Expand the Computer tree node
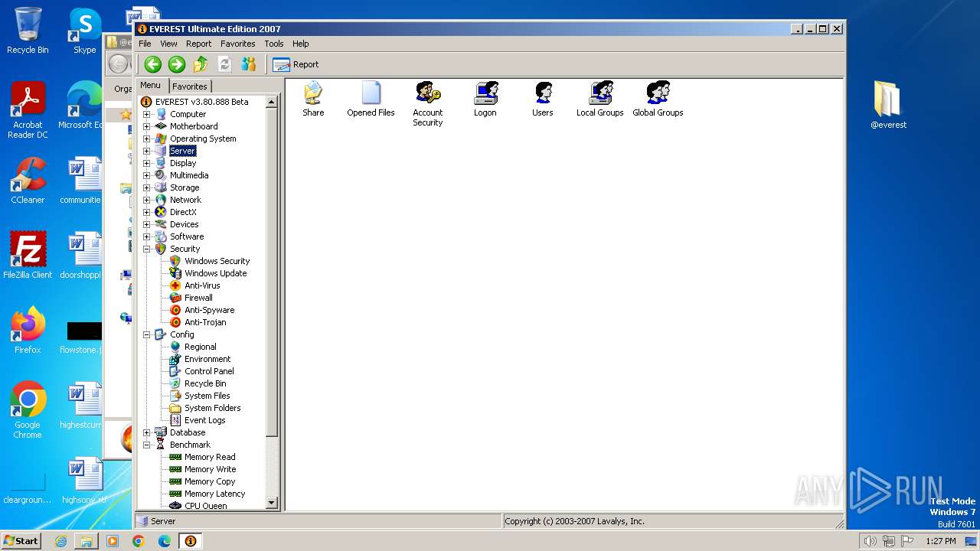 (x=147, y=114)
